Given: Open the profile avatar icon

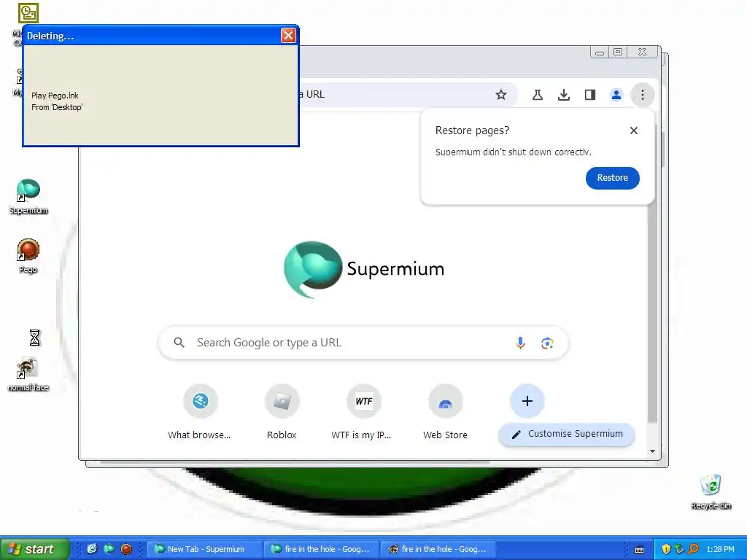Looking at the screenshot, I should [616, 95].
